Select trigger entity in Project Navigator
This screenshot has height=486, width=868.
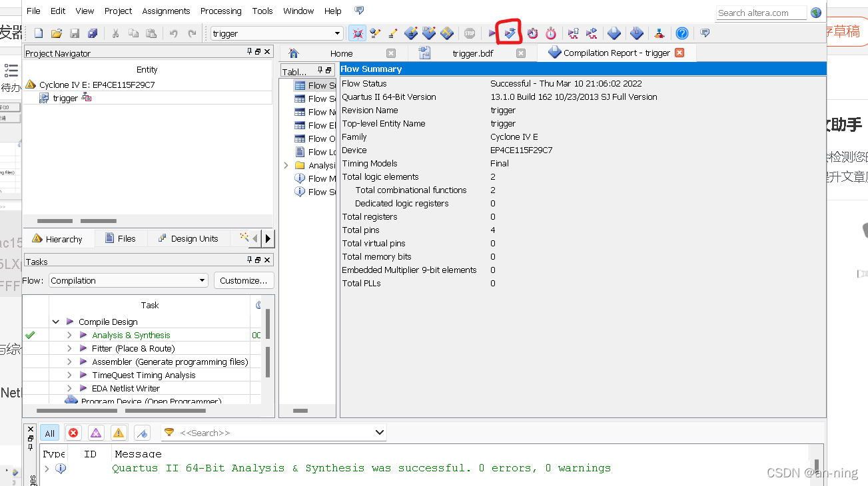click(65, 98)
